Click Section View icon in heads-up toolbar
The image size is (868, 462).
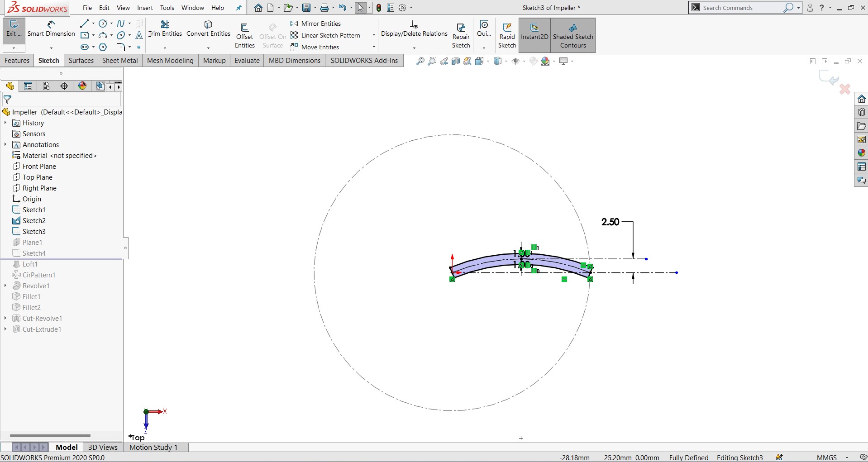tap(456, 61)
